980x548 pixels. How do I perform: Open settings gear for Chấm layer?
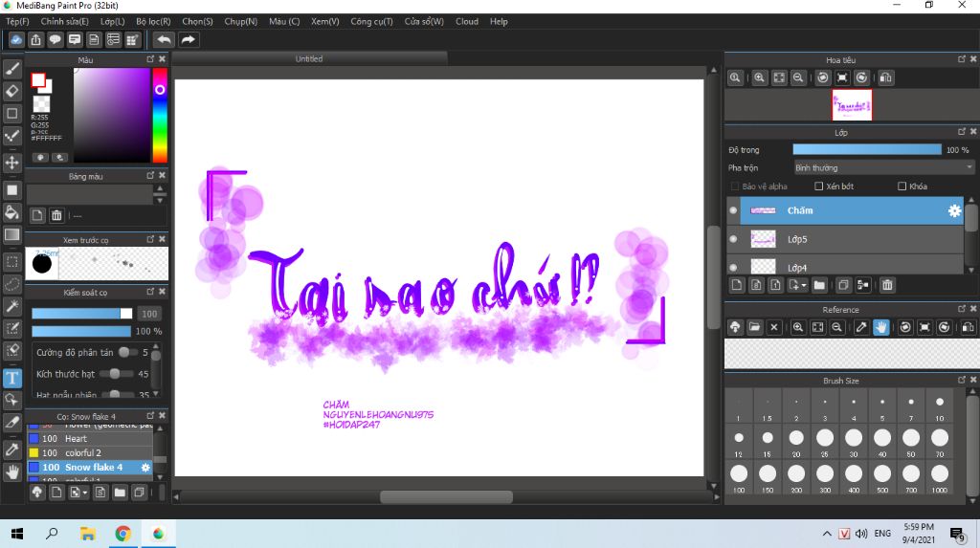coord(953,210)
